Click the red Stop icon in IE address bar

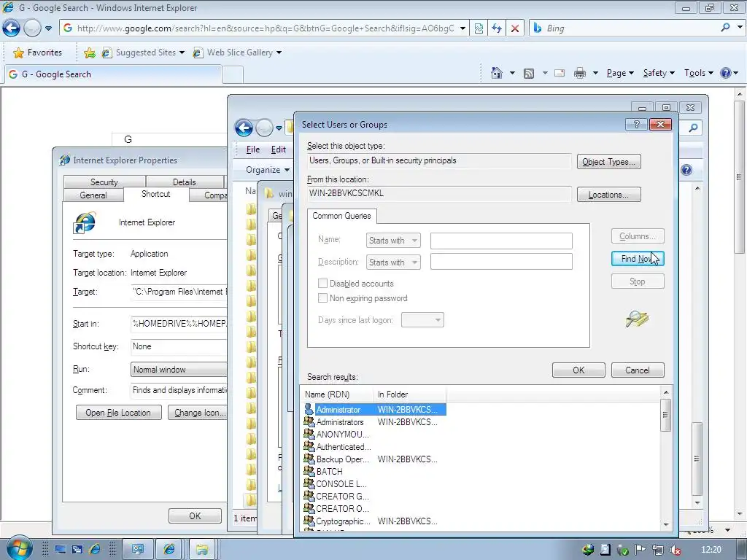pos(515,28)
